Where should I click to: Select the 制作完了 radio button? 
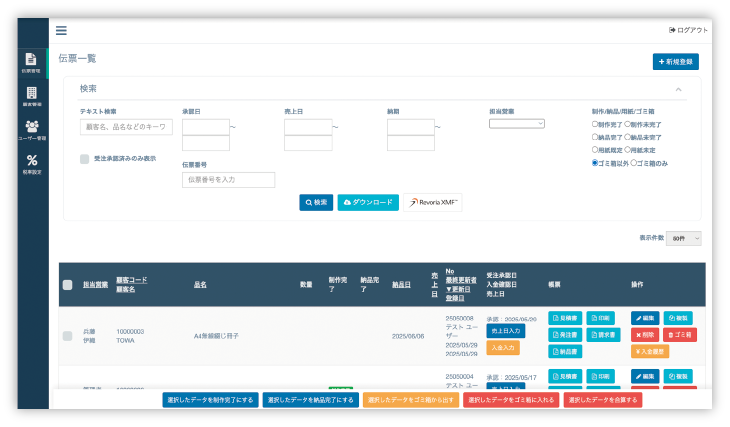click(x=595, y=124)
